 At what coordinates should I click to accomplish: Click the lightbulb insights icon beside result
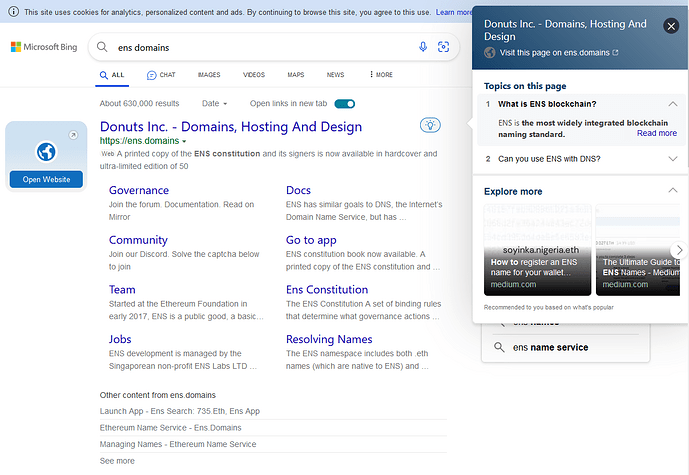[x=430, y=125]
